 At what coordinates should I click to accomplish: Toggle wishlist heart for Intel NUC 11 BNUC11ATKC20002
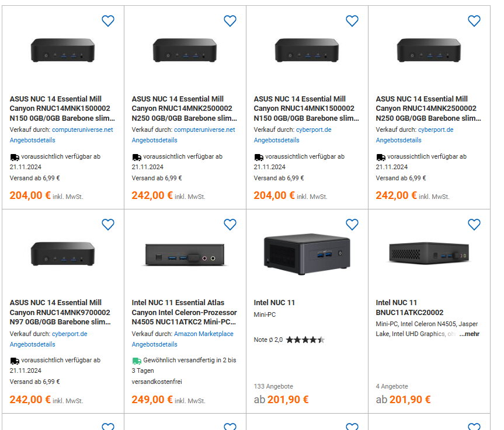coord(474,225)
